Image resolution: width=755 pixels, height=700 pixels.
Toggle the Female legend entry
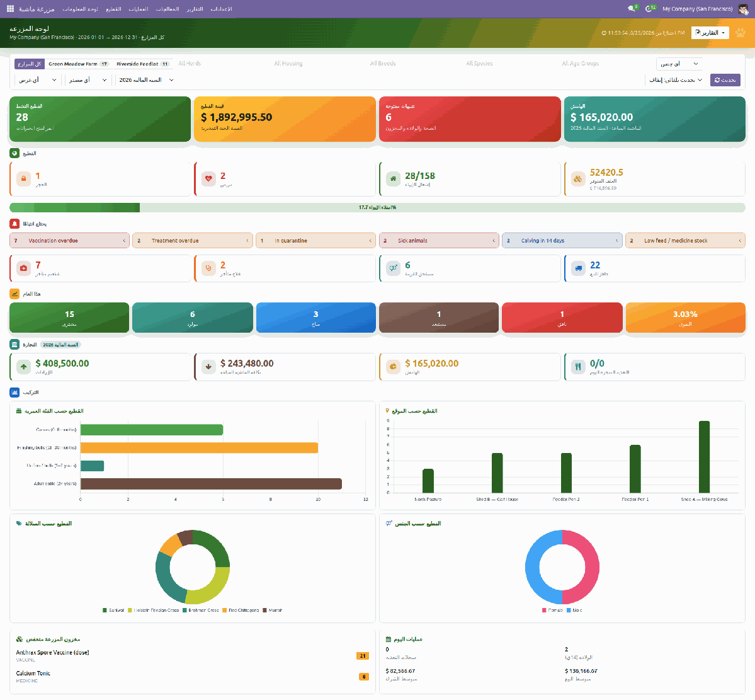pyautogui.click(x=552, y=611)
